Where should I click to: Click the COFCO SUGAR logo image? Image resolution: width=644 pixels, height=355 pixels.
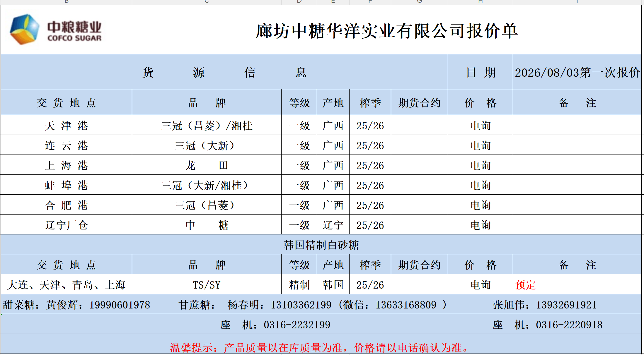point(56,30)
